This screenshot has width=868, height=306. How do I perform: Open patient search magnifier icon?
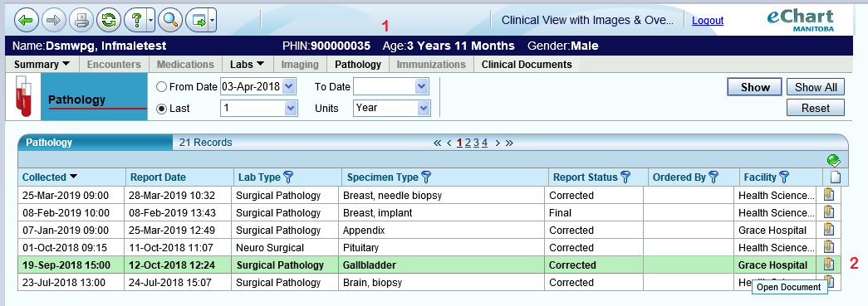point(170,21)
